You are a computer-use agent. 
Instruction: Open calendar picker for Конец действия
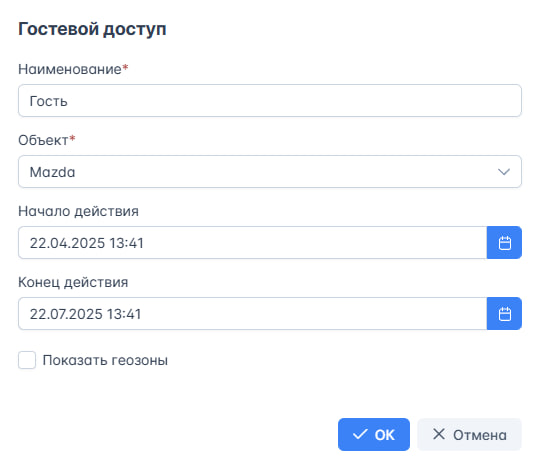pyautogui.click(x=504, y=314)
